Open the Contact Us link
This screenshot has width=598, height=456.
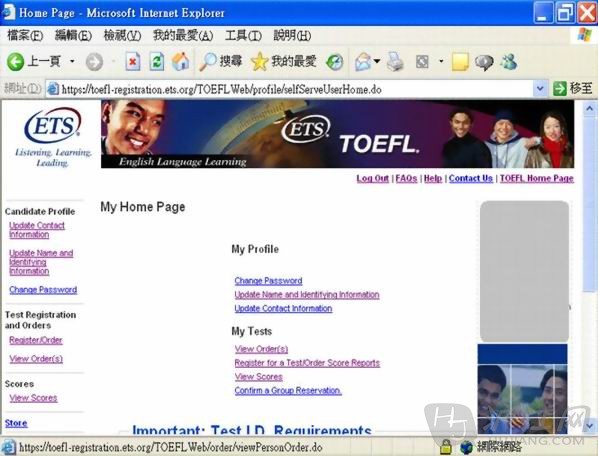[x=471, y=178]
